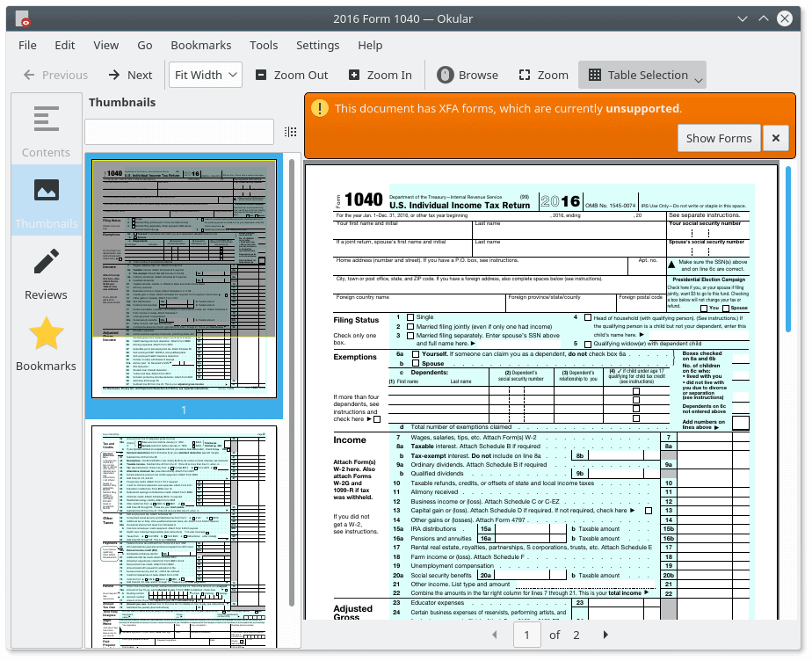Click 'Exemptions' section heading

click(355, 357)
